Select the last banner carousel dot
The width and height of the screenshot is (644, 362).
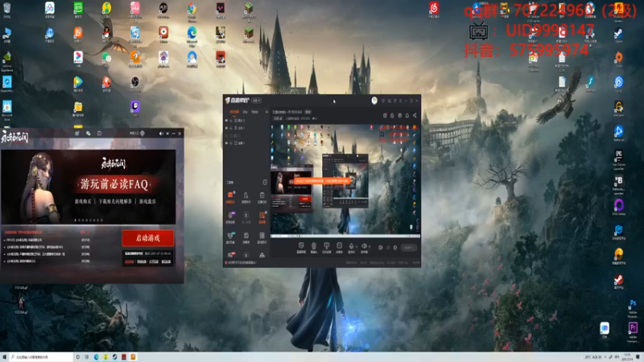(102, 220)
